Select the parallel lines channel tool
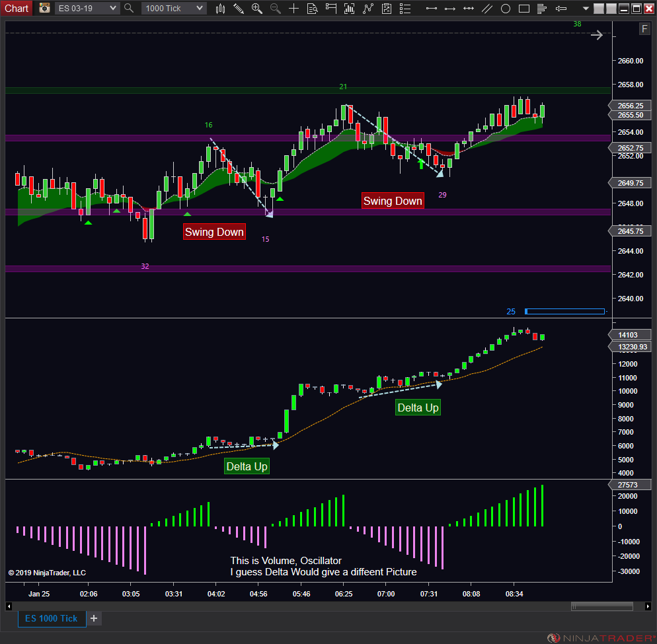Screen dimensions: 657x644 click(x=487, y=9)
